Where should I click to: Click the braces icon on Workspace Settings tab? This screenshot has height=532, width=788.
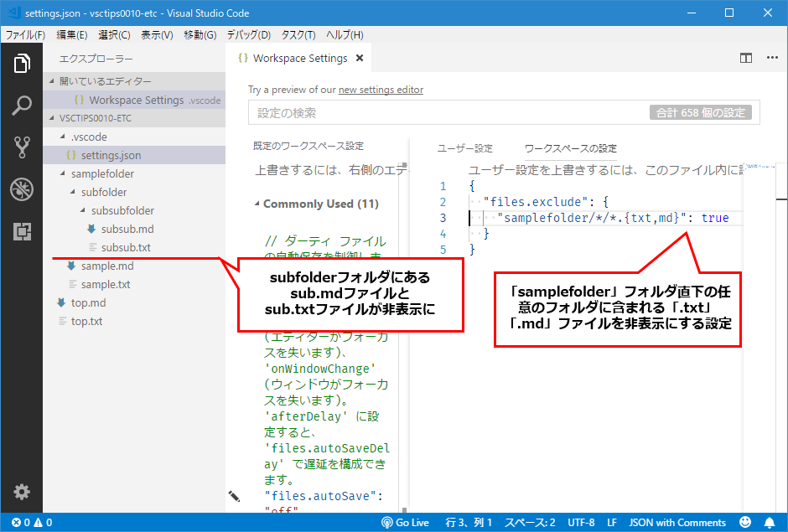tap(243, 59)
